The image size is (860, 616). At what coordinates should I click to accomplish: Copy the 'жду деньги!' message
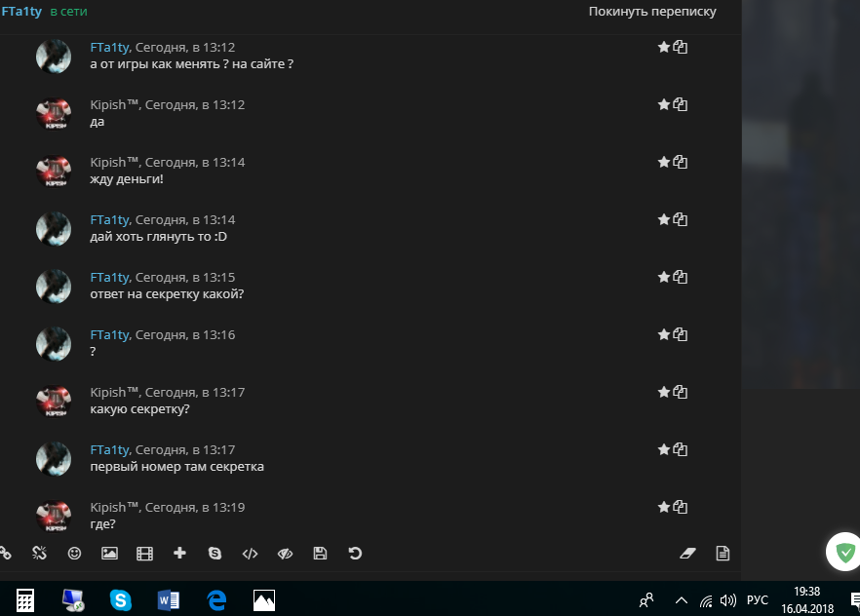pos(681,162)
